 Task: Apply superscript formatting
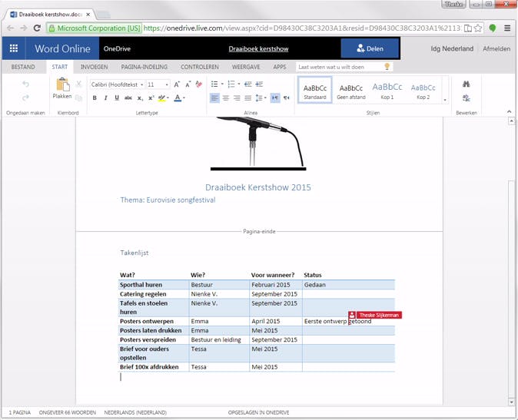(151, 98)
